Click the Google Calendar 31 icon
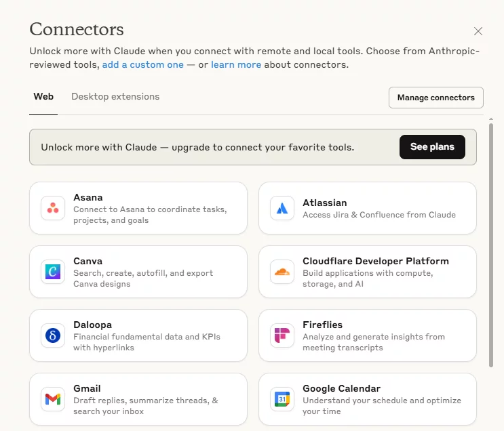 pos(282,399)
